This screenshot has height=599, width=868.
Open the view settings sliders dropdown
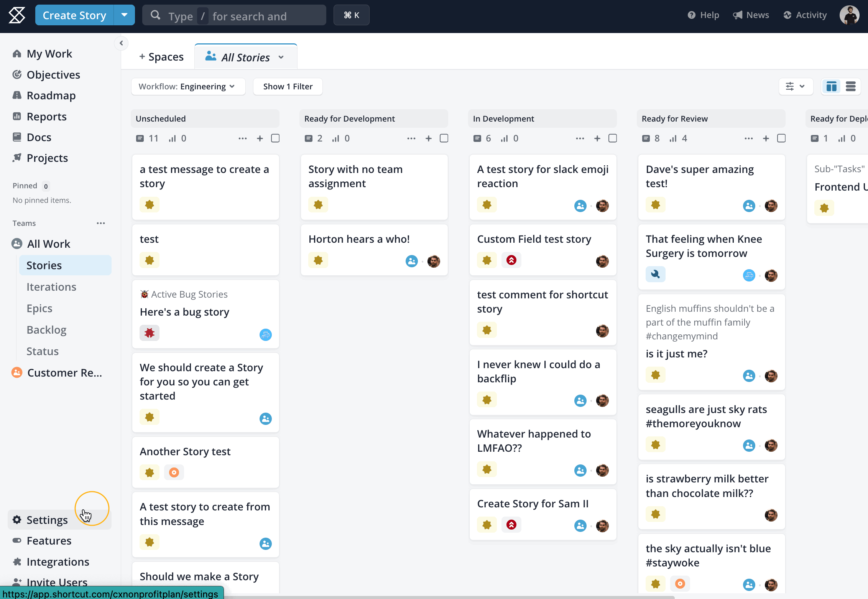pyautogui.click(x=796, y=86)
